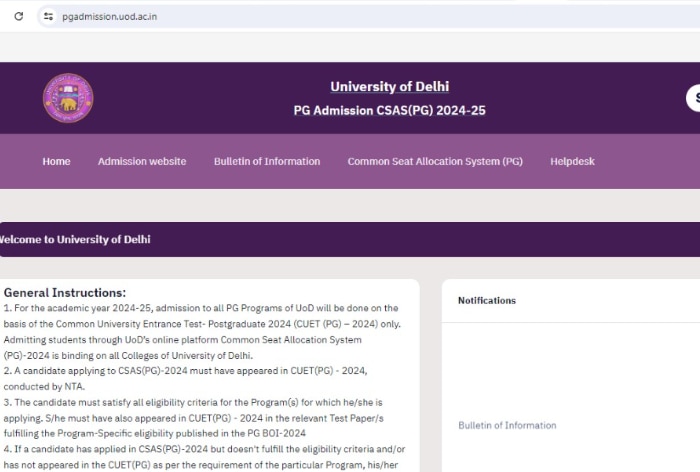Open the Bulletin of Information menu item
Viewport: 700px width, 472px height.
[x=267, y=161]
